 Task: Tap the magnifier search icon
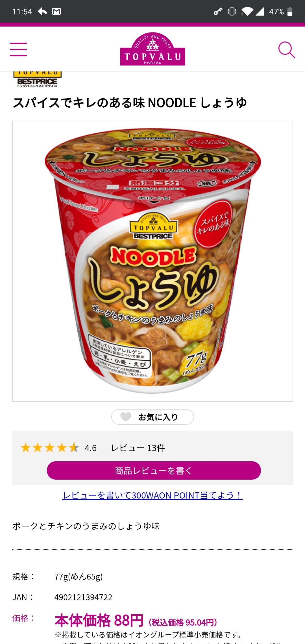287,50
